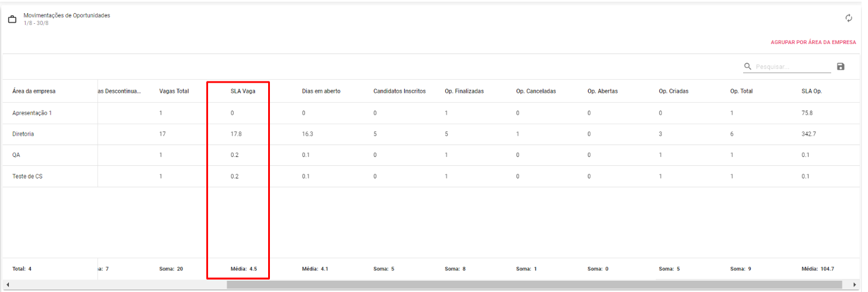Click the briefcase icon beside Movimentações de Oportunidades
The height and width of the screenshot is (292, 868).
(x=12, y=19)
